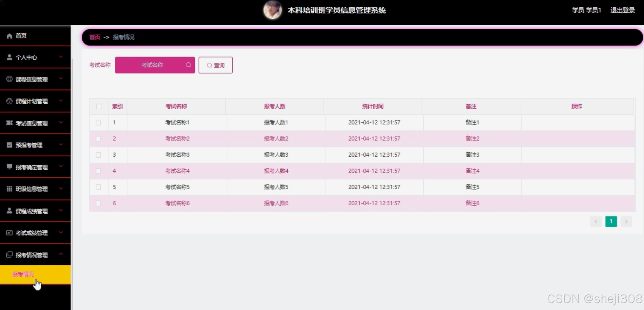Click the magnifier icon inside the 考试名称 field
This screenshot has height=310, width=644.
pyautogui.click(x=188, y=65)
